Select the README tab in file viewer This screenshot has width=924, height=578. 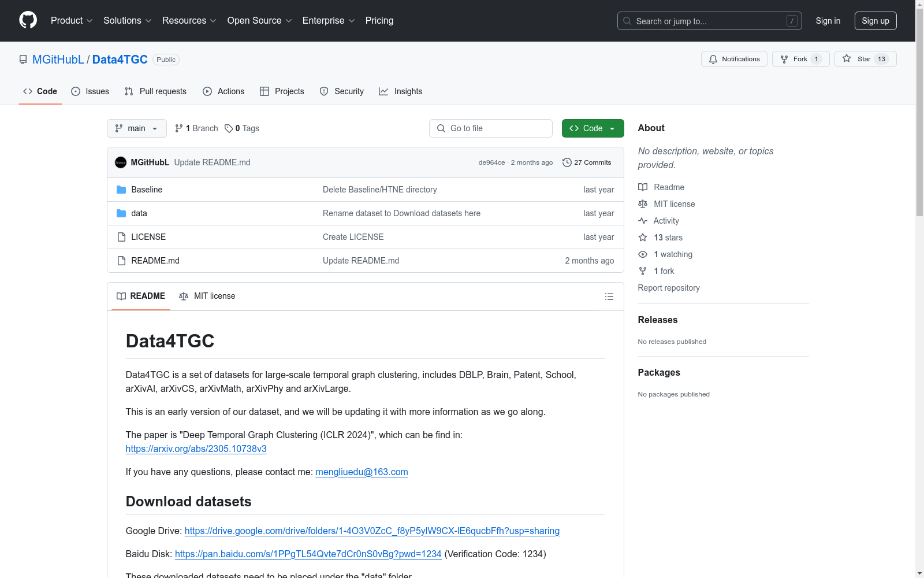tap(141, 296)
